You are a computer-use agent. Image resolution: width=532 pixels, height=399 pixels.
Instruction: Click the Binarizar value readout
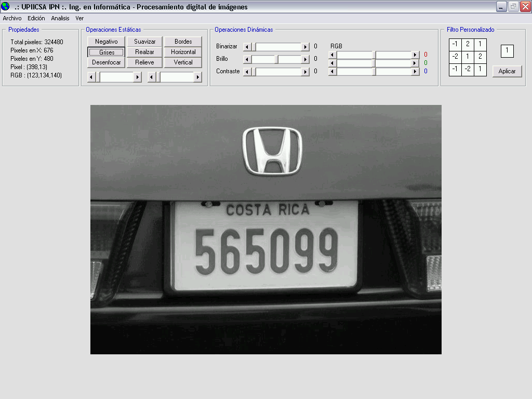pos(315,46)
